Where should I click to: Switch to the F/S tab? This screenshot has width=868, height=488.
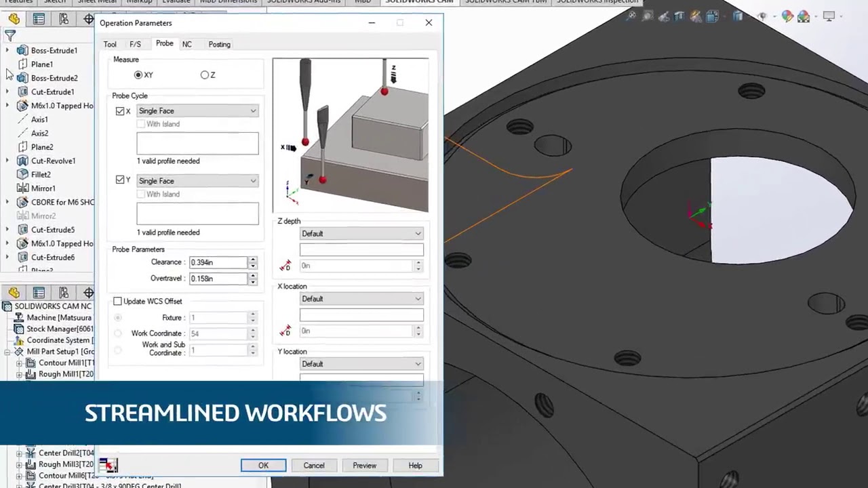(x=135, y=45)
